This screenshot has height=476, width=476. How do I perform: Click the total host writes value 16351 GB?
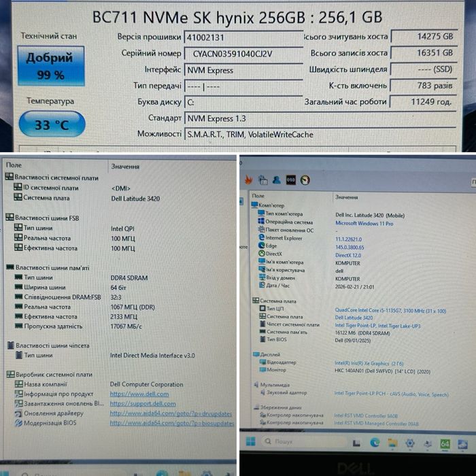point(424,53)
